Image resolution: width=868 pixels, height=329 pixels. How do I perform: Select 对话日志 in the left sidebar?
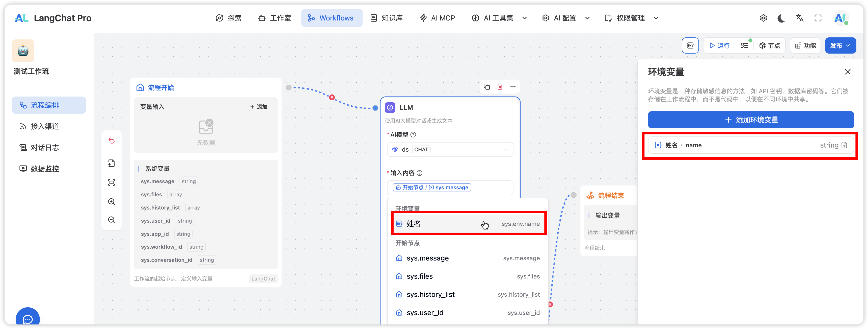pos(44,148)
